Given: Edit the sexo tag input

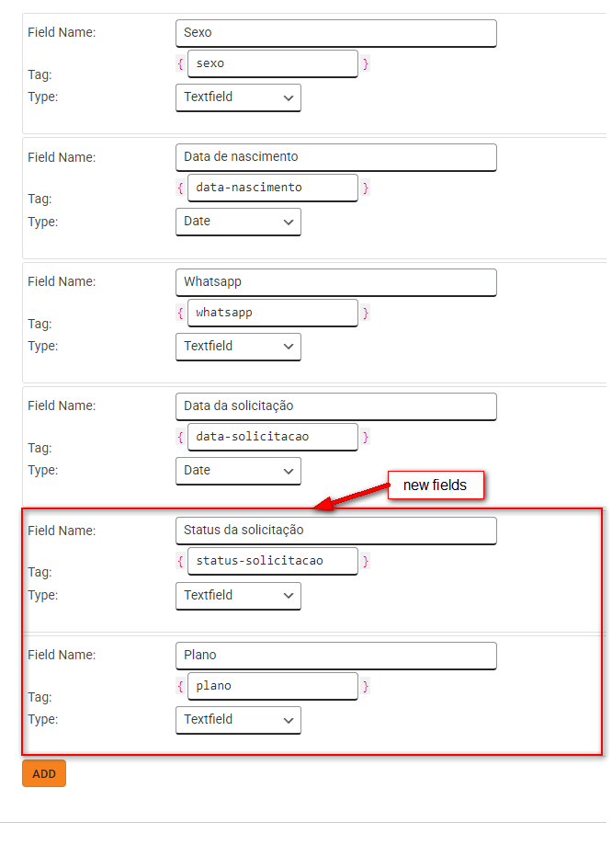Looking at the screenshot, I should pos(272,63).
